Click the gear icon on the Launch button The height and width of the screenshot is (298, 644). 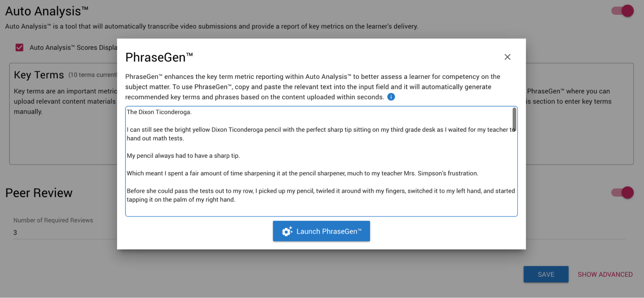coord(287,231)
